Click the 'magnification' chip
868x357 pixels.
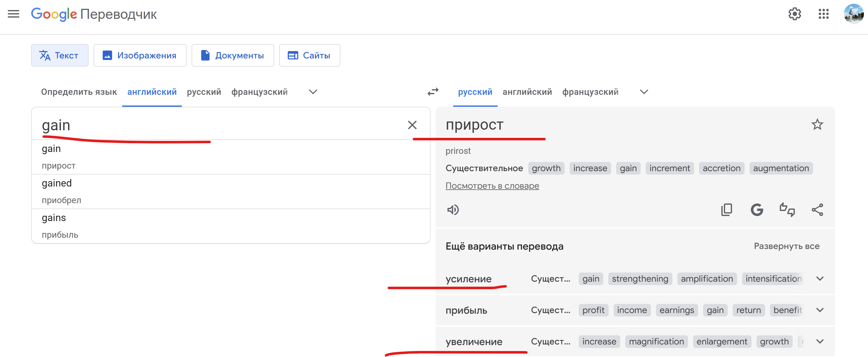656,341
